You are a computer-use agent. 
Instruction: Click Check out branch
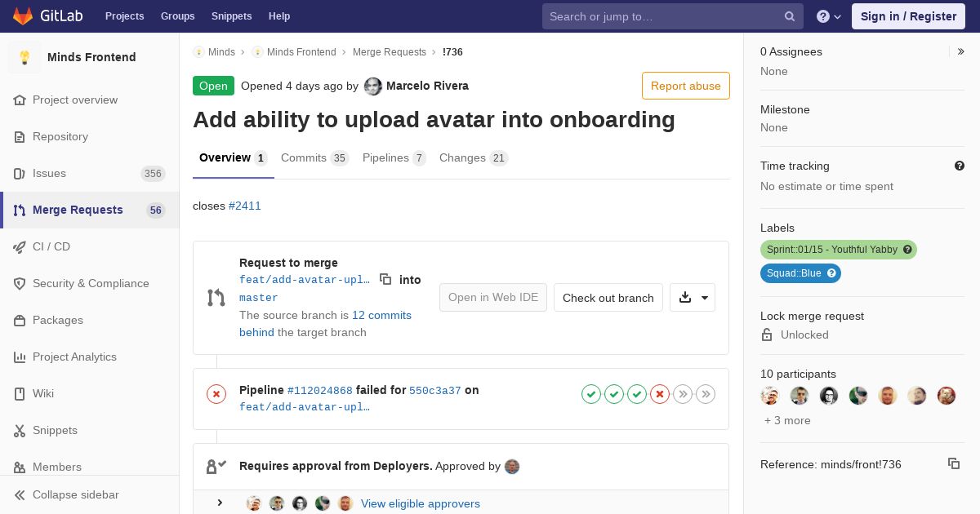608,298
